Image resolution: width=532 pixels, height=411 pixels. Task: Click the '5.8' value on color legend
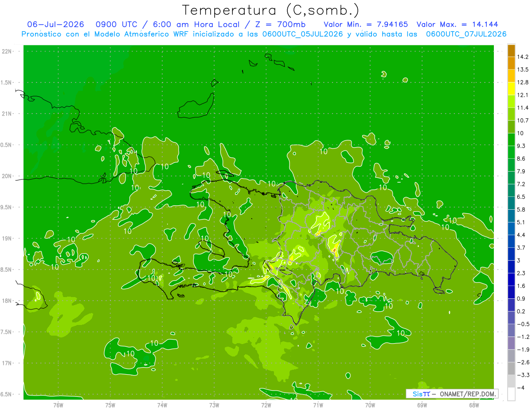[x=521, y=209]
